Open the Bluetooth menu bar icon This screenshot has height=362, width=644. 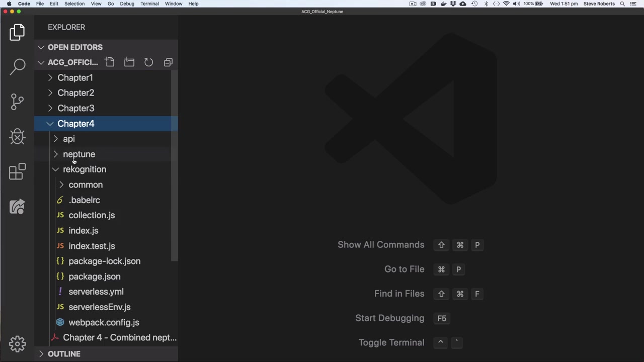click(486, 4)
